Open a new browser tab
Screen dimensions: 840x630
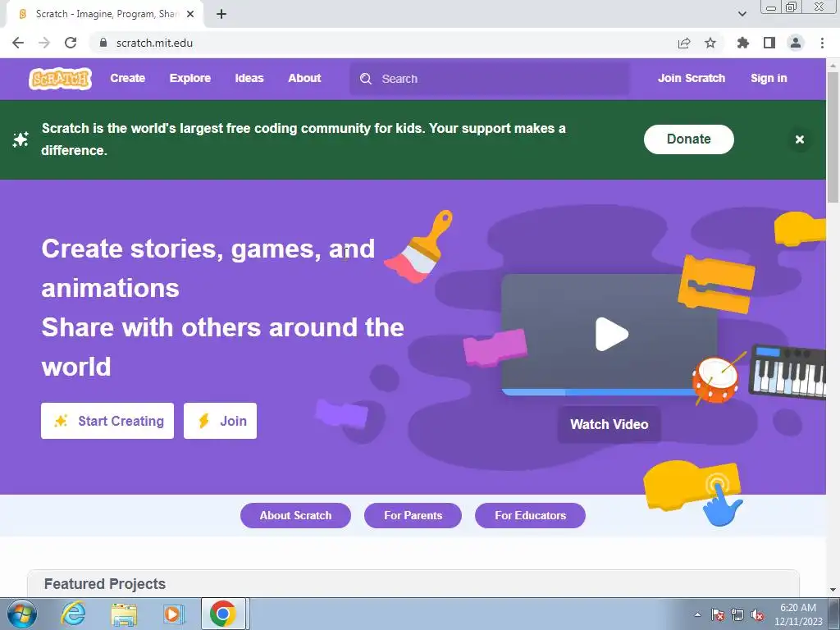click(221, 14)
